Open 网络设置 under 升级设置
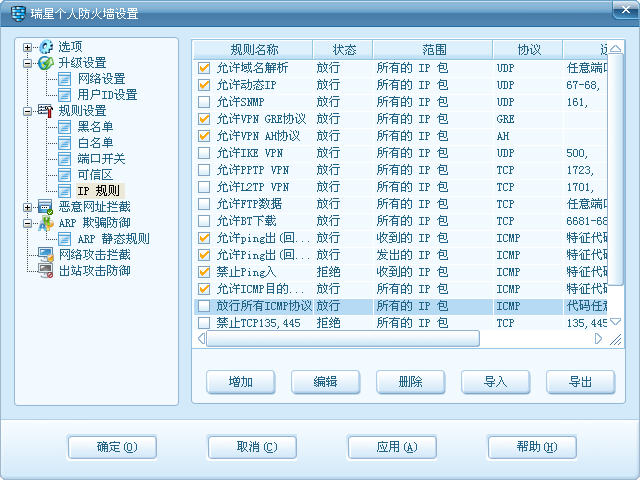The width and height of the screenshot is (640, 480). coord(101,79)
